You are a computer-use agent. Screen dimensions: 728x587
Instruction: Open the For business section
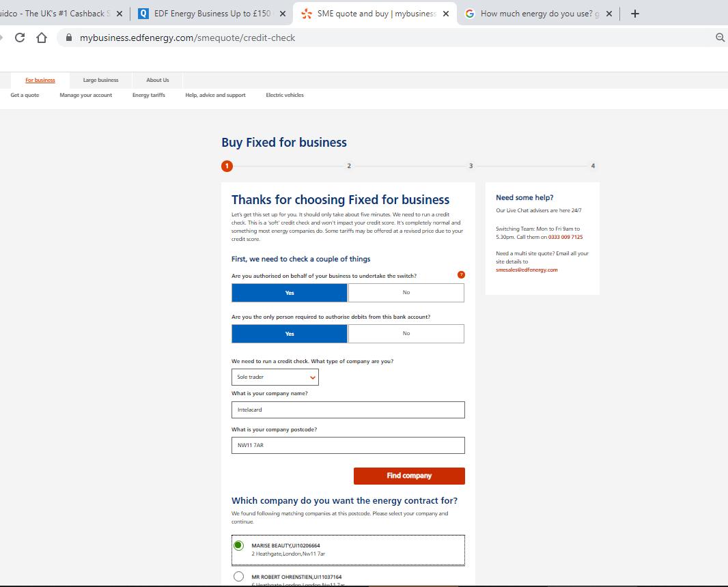tap(40, 81)
